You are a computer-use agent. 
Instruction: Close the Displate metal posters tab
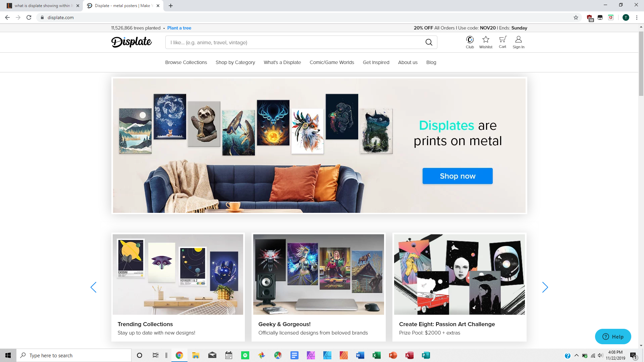click(x=158, y=6)
